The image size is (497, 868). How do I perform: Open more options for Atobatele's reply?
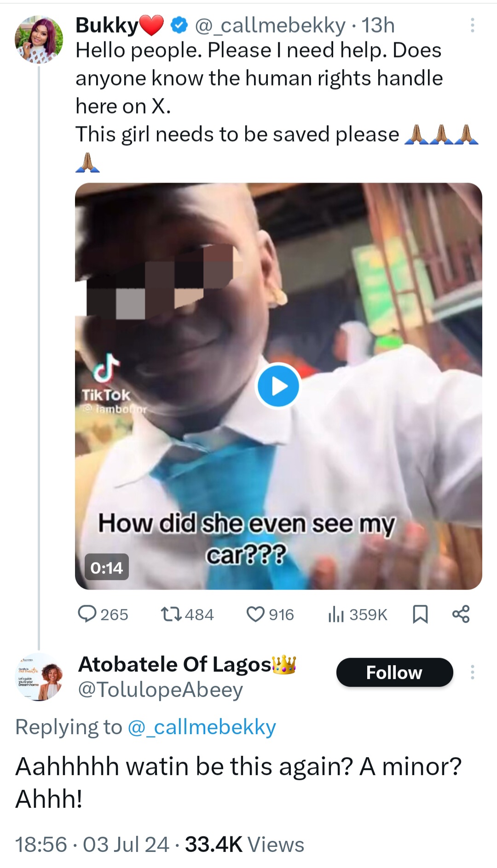[x=472, y=672]
